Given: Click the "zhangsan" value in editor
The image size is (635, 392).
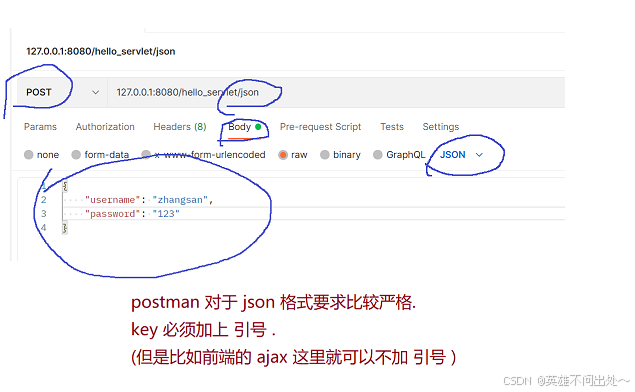Looking at the screenshot, I should 180,200.
